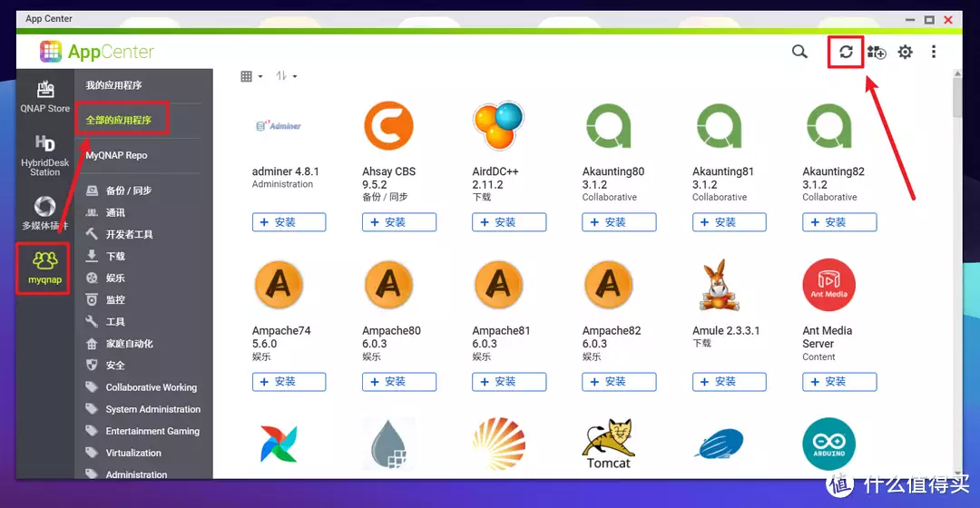This screenshot has width=980, height=508.
Task: Install Ampache74 5.6.0
Action: (x=289, y=381)
